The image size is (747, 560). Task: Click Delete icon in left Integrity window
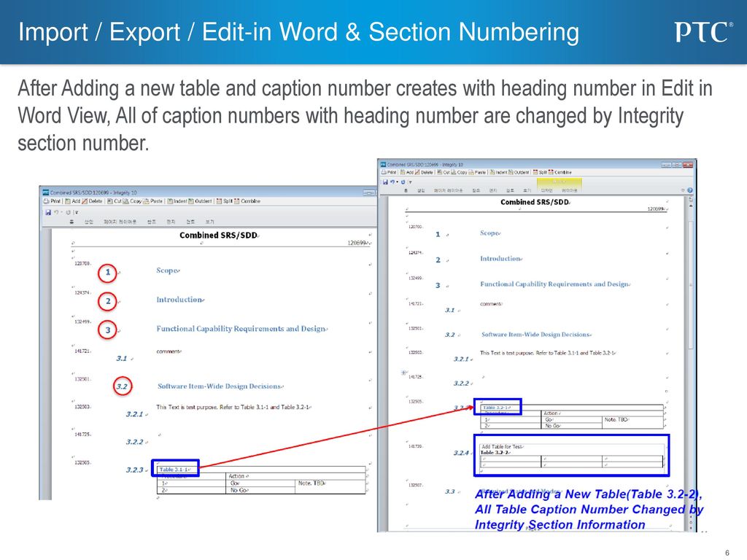(x=85, y=201)
